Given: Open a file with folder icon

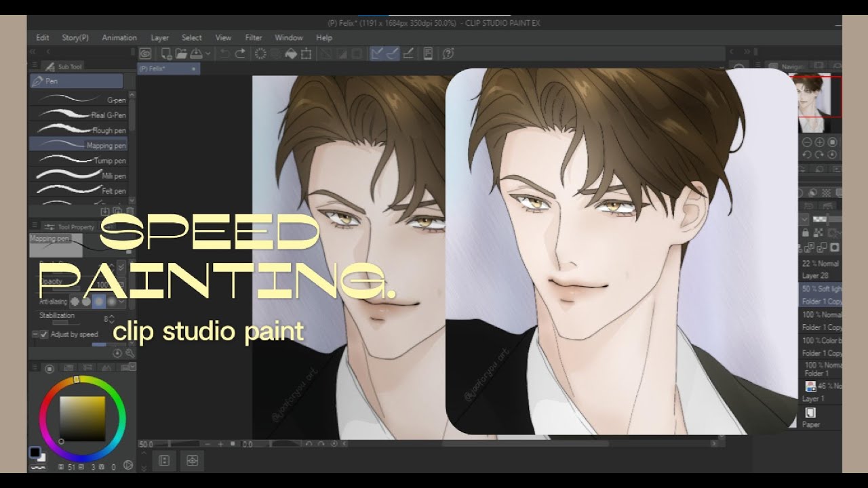Looking at the screenshot, I should point(181,54).
